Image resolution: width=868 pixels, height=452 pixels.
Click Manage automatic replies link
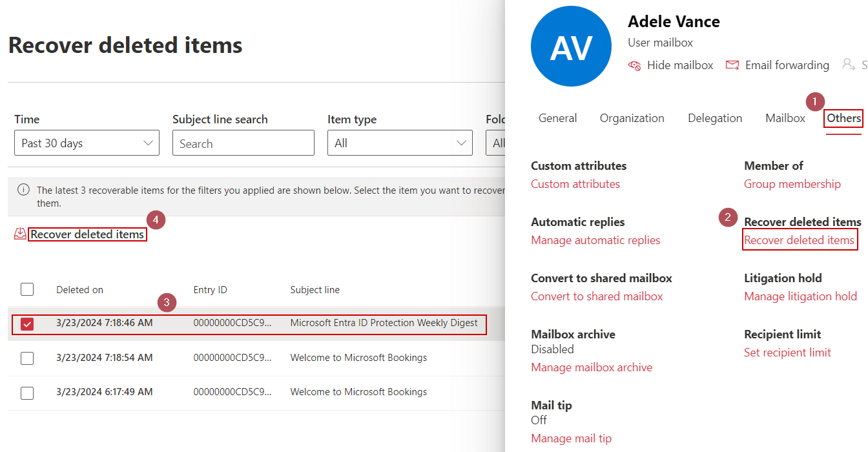click(x=595, y=240)
